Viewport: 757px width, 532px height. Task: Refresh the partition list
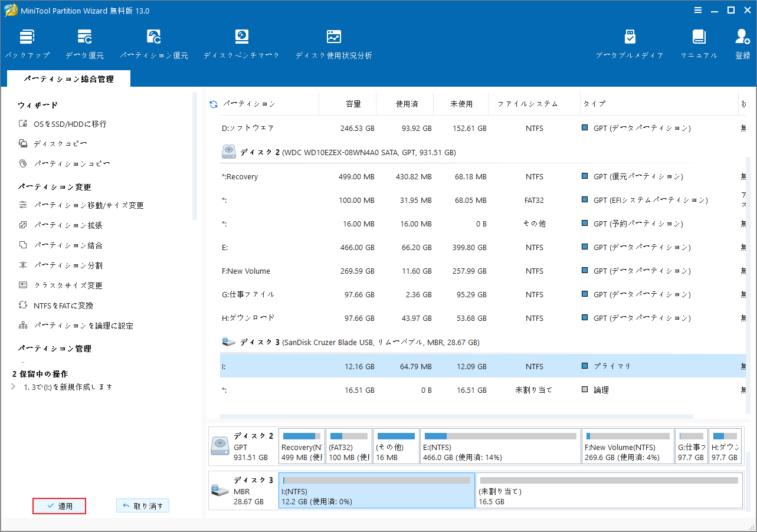click(212, 104)
